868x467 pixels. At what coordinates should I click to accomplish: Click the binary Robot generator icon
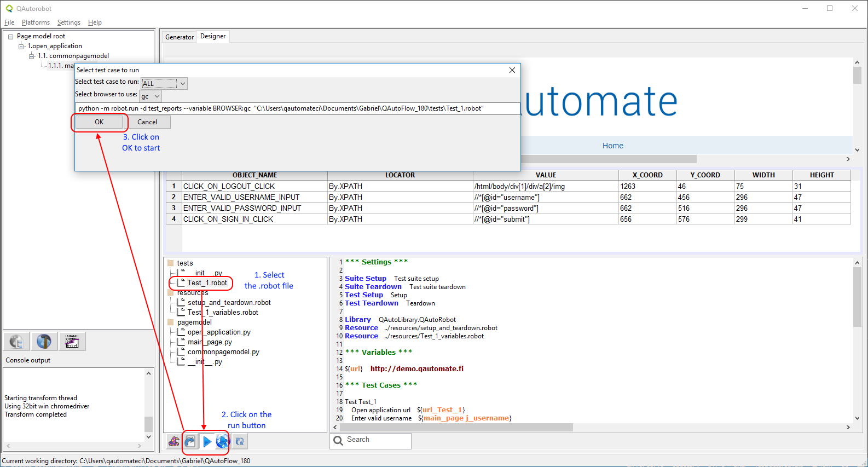(x=72, y=342)
